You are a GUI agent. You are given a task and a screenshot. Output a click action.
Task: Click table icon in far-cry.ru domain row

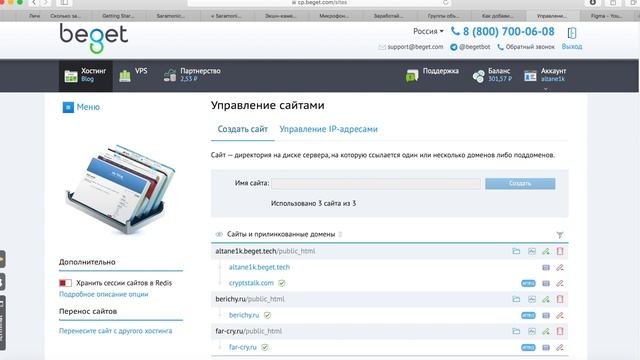[546, 348]
